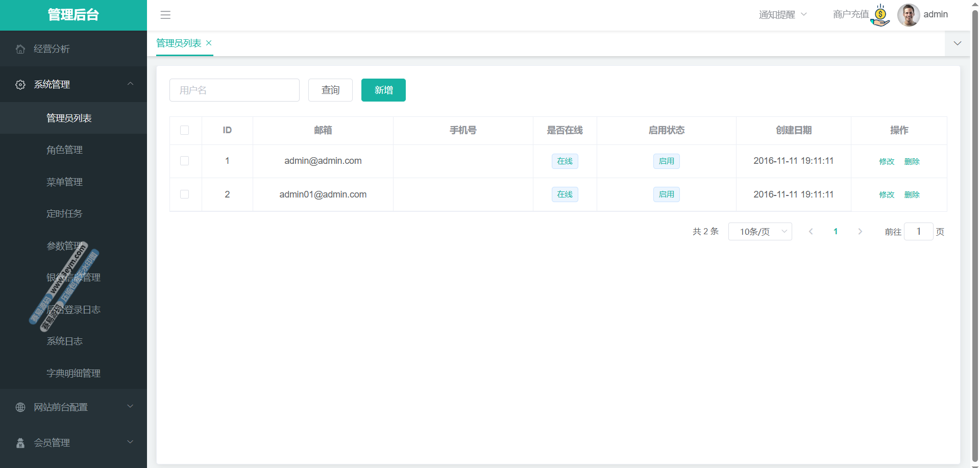
Task: Click the gear icon beside 系统管理
Action: [20, 85]
